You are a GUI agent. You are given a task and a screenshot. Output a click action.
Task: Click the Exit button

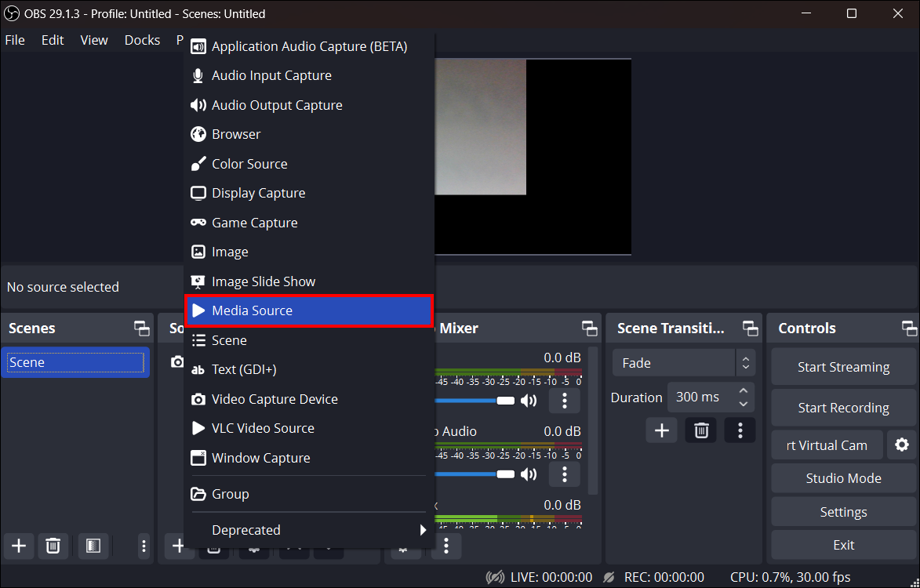(843, 545)
